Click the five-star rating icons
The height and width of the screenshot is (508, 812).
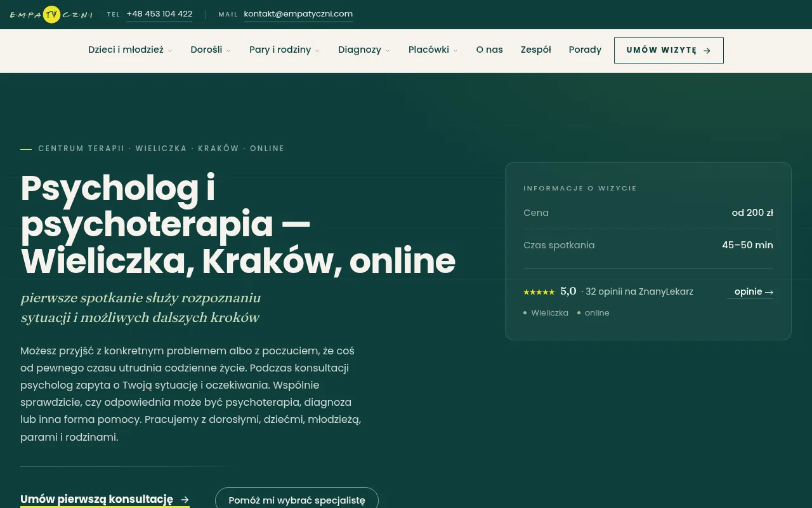click(539, 292)
